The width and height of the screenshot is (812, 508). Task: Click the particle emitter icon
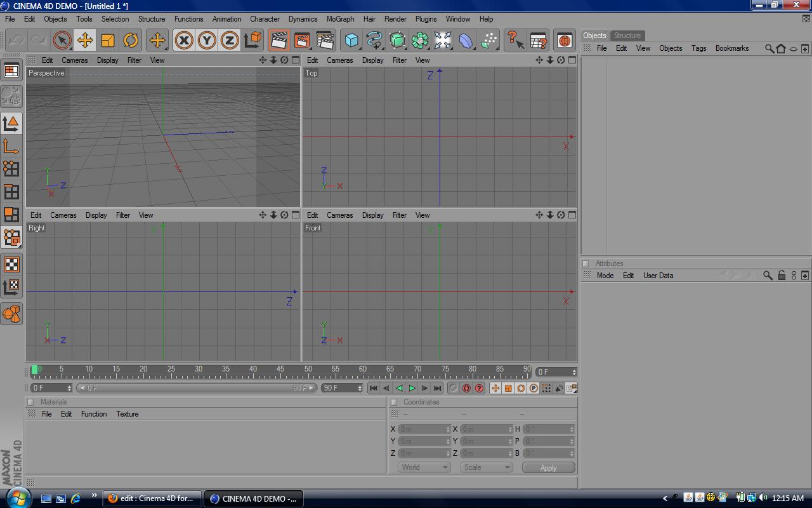point(488,41)
